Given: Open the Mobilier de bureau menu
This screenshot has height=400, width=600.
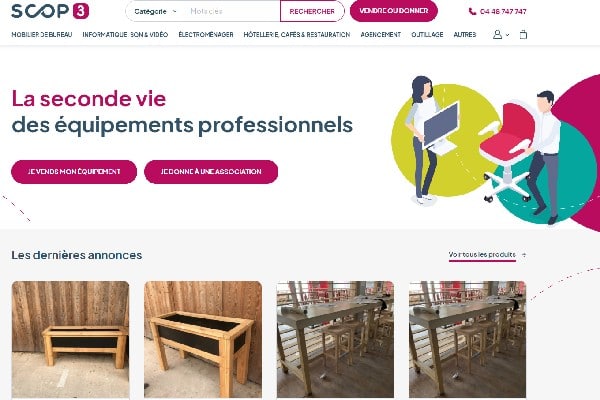Looking at the screenshot, I should click(x=42, y=34).
